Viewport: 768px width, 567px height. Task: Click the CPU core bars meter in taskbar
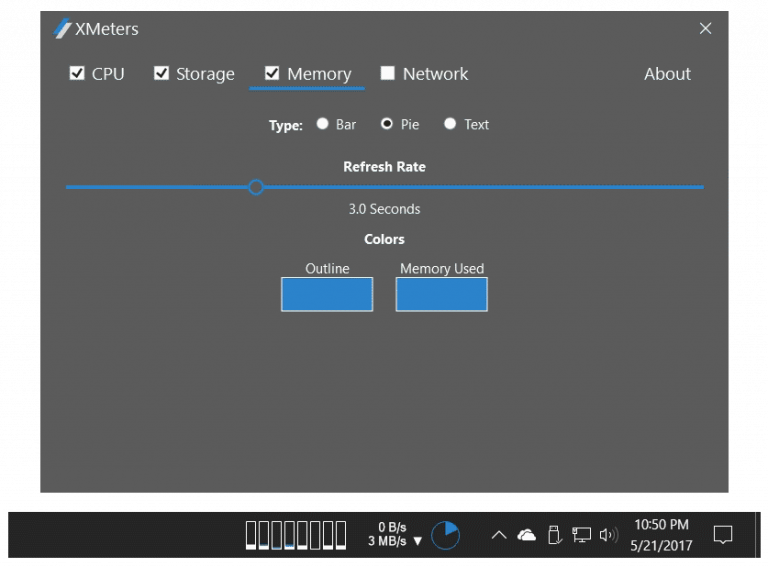pos(296,535)
